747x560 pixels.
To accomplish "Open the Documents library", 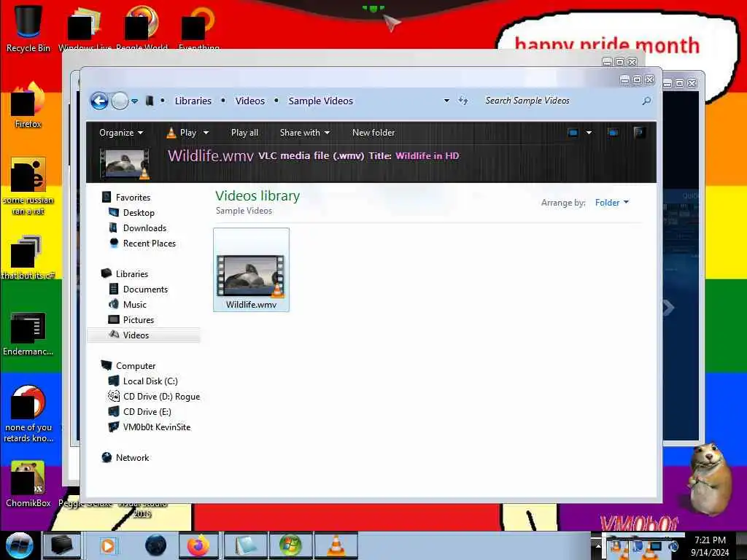I will pyautogui.click(x=145, y=289).
